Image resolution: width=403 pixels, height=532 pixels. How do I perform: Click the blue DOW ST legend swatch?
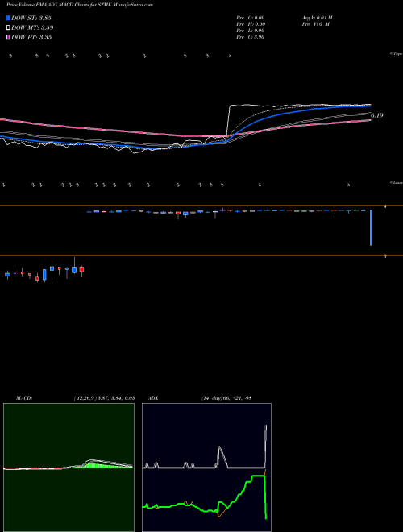[8, 18]
